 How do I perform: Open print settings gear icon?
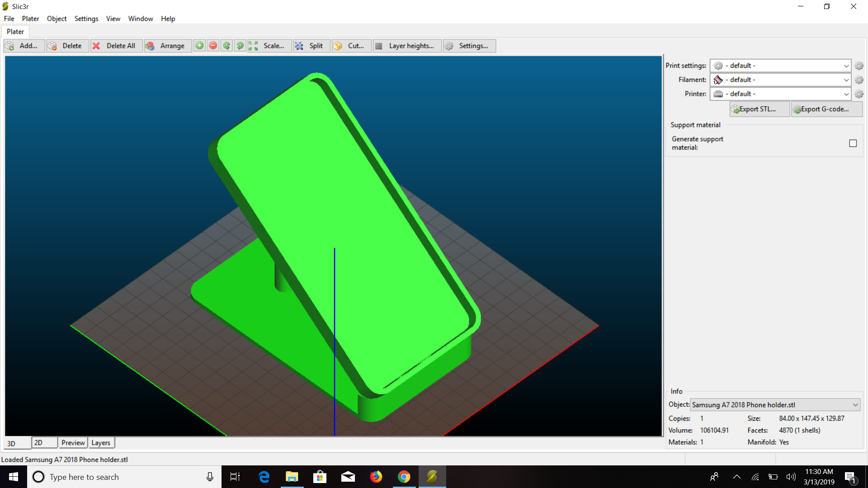pyautogui.click(x=859, y=66)
